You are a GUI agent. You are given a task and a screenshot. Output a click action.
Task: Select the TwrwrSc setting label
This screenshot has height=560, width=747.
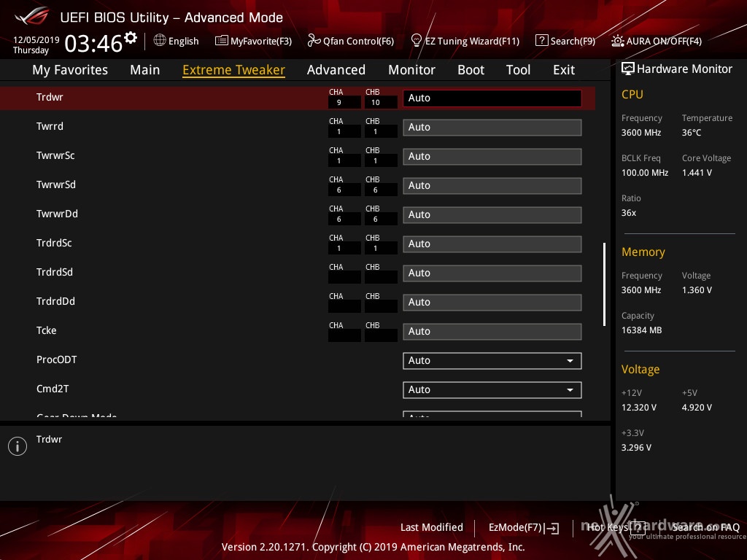55,155
